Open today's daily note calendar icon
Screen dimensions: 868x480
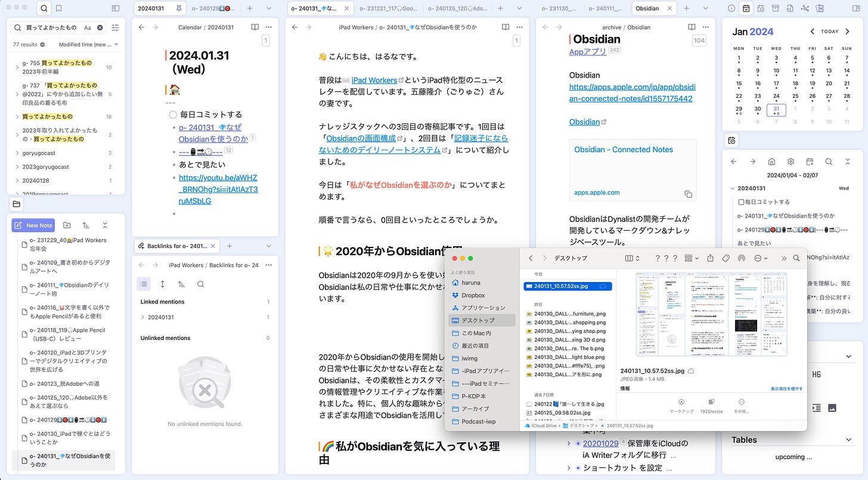pos(747,8)
